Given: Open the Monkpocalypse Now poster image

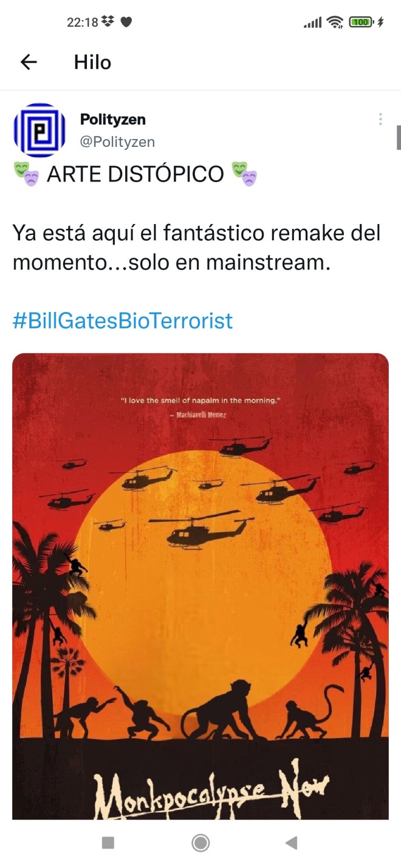Looking at the screenshot, I should (x=200, y=586).
